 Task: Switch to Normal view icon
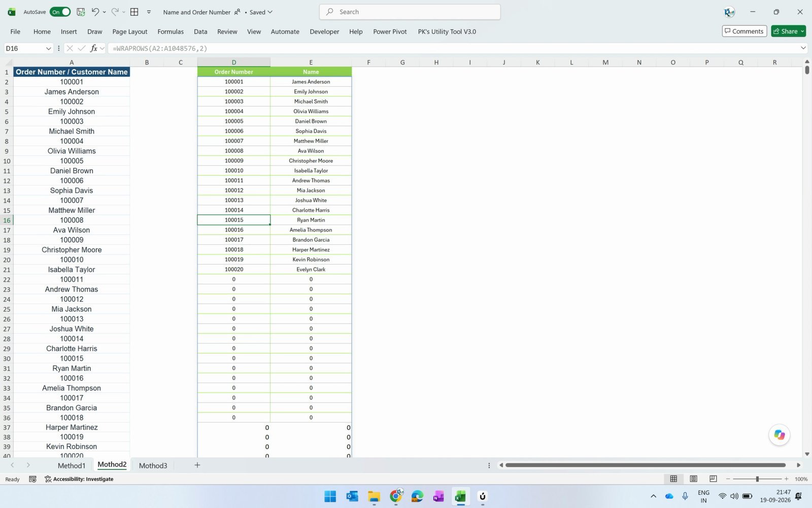pyautogui.click(x=673, y=479)
